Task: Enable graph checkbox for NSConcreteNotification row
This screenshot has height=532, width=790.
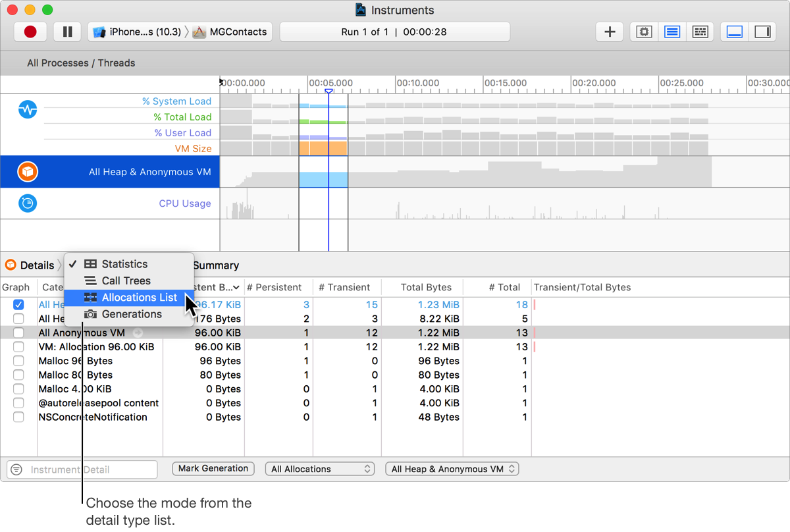Action: (x=18, y=417)
